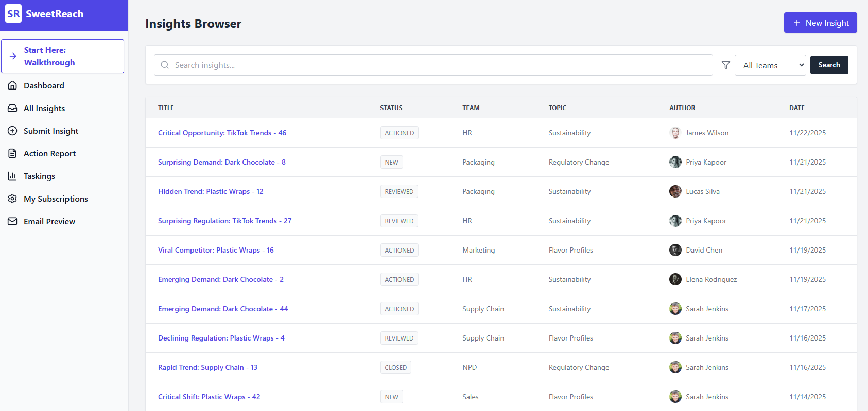Open Critical Opportunity: TikTok Trends - 46
868x411 pixels.
pos(222,133)
